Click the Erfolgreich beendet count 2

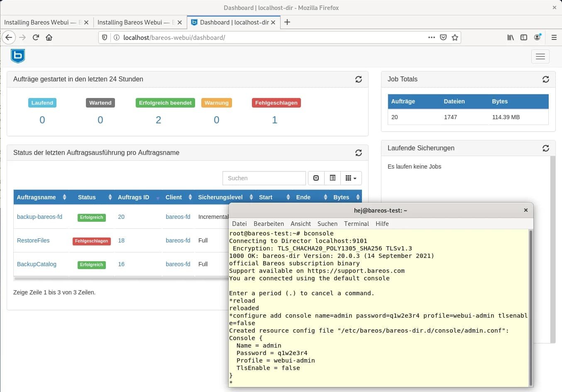point(158,120)
